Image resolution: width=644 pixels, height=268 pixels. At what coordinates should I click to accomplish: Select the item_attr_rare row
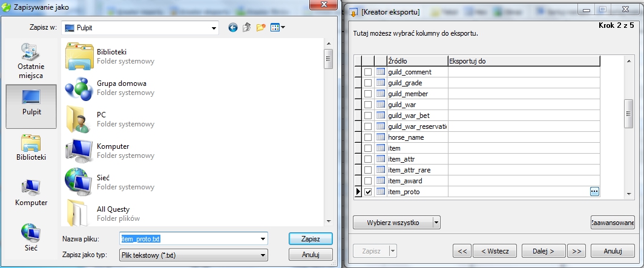click(477, 170)
